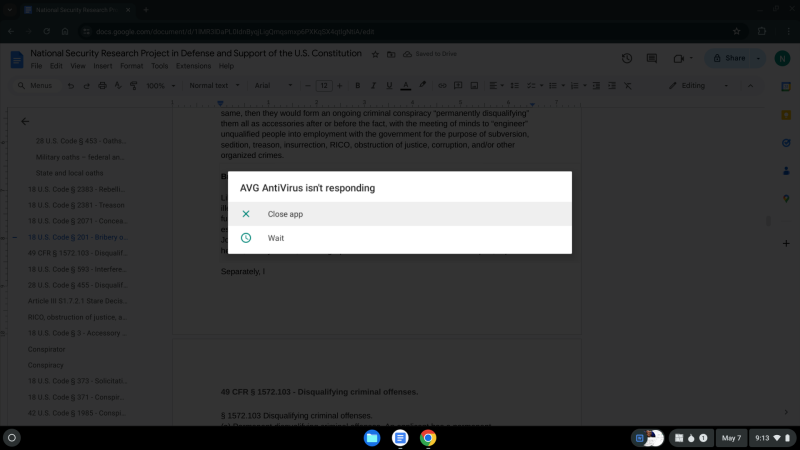The image size is (800, 450).
Task: Open the Normal text style dropdown
Action: tap(214, 86)
